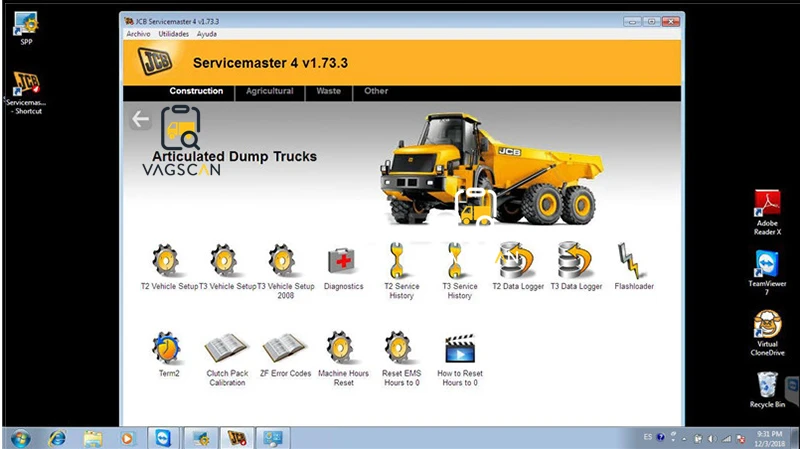Open Windows Media Player from taskbar
800x449 pixels.
click(x=127, y=438)
